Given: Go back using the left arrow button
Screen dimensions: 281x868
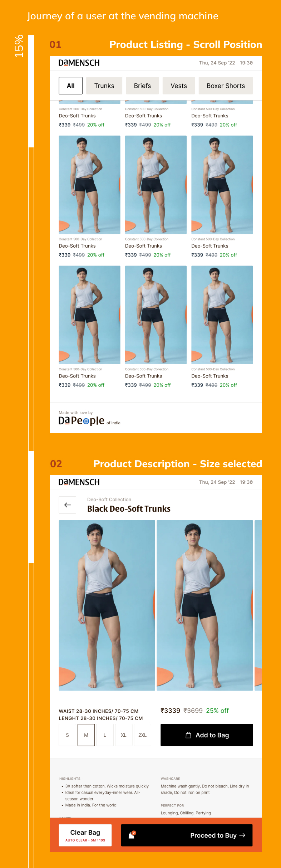Looking at the screenshot, I should tap(67, 505).
